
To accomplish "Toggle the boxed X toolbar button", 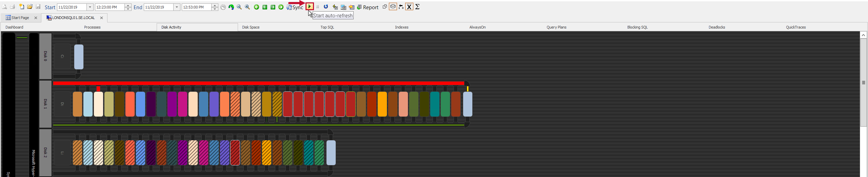I will pos(409,7).
